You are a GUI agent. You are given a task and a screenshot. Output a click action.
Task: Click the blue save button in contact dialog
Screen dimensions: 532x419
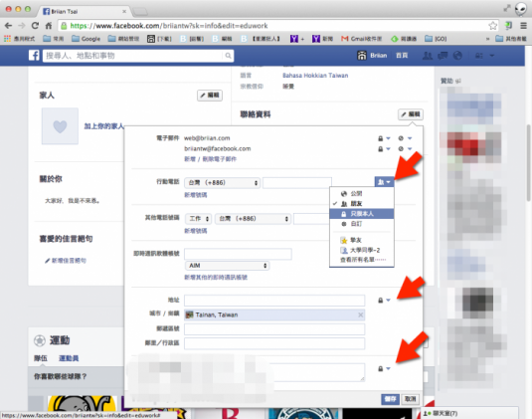[390, 399]
